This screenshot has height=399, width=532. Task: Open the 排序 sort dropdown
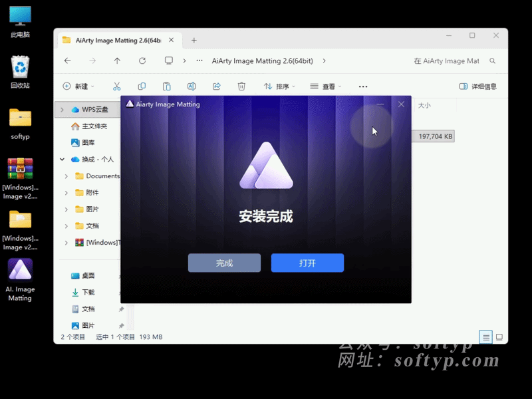[x=279, y=86]
